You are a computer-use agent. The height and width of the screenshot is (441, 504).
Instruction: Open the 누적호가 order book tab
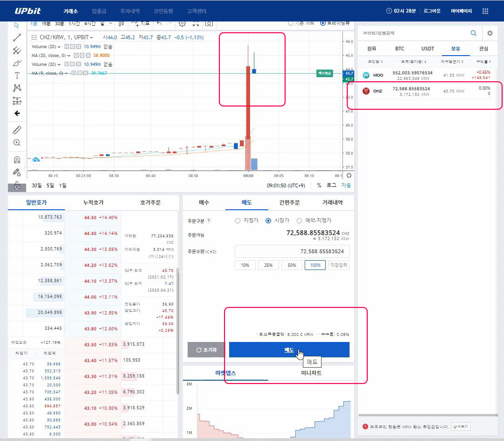[93, 203]
